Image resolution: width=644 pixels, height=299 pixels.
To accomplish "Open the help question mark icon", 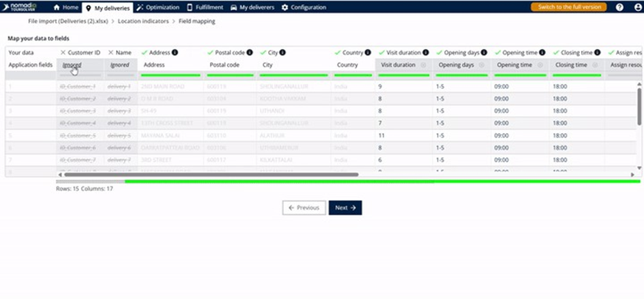I will 619,7.
